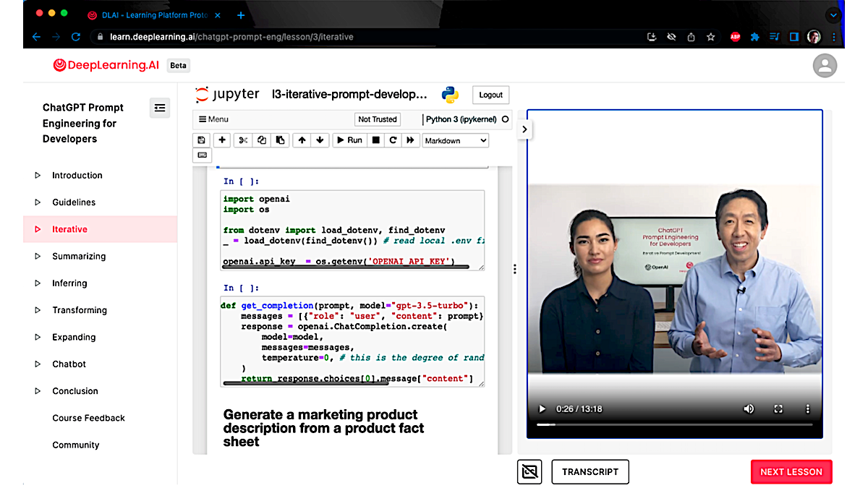Interrupt the kernel with the stop icon
The width and height of the screenshot is (868, 488).
375,140
